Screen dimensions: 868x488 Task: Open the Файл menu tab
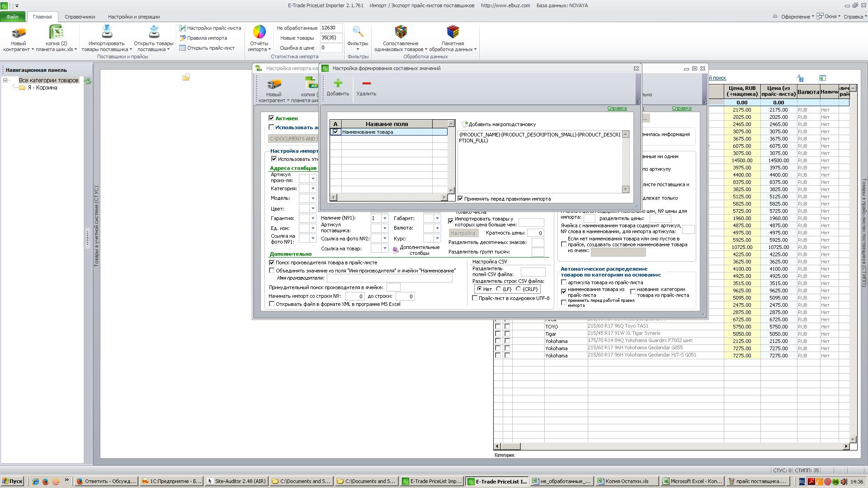click(x=13, y=17)
